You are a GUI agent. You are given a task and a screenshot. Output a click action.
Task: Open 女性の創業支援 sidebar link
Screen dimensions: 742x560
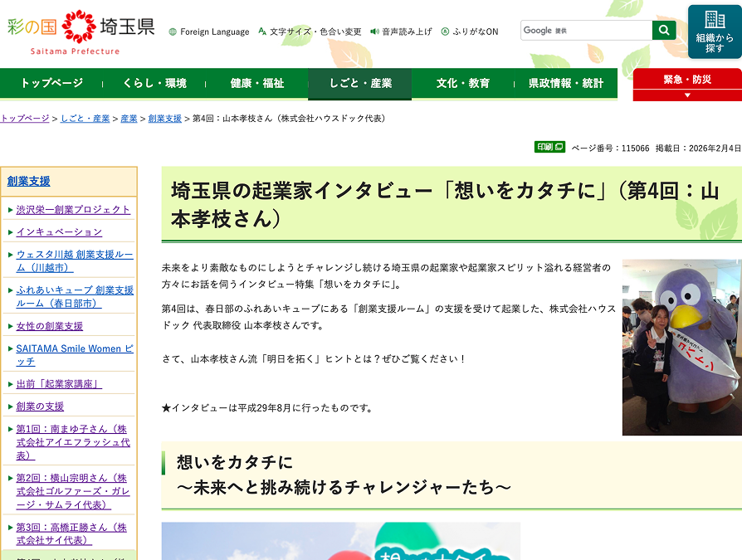(50, 326)
